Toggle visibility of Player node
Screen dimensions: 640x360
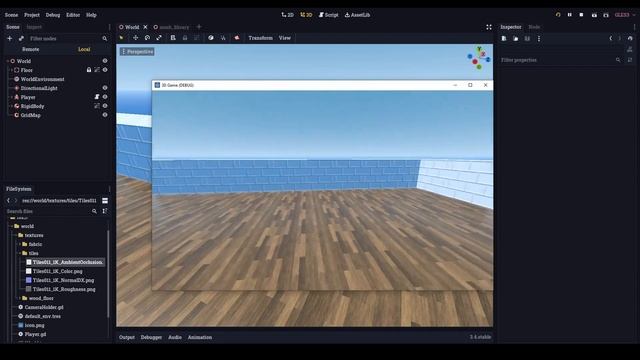(105, 97)
